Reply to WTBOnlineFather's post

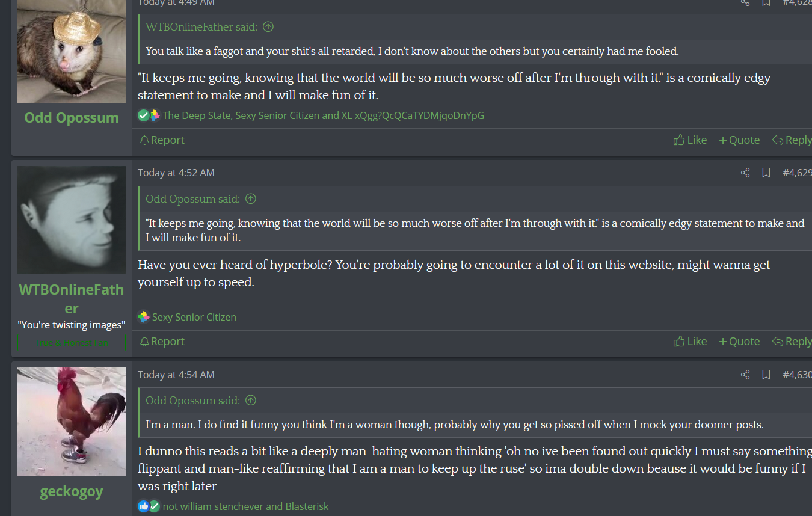(x=792, y=342)
